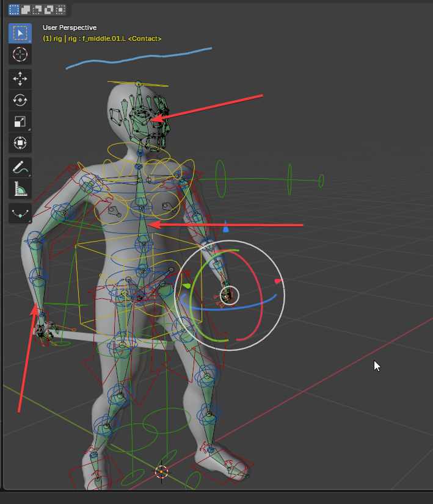Enable Subtract selection mode
Viewport: 433px width, 504px height.
37,10
